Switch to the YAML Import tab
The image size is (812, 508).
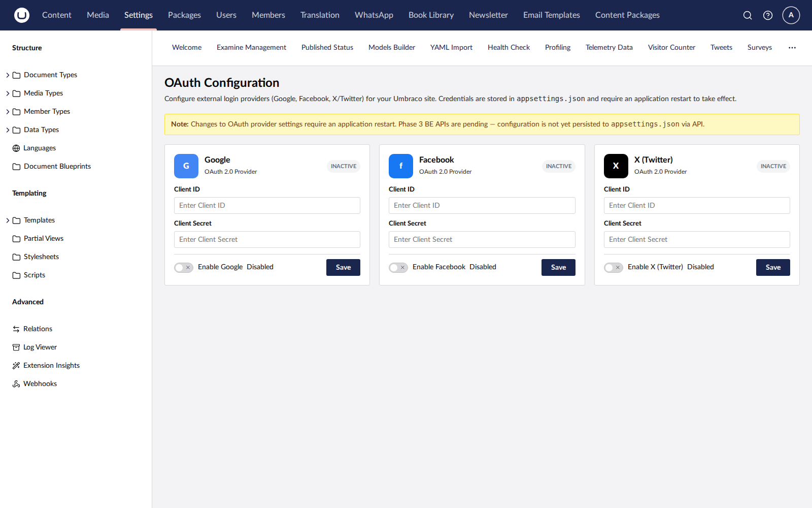tap(451, 47)
